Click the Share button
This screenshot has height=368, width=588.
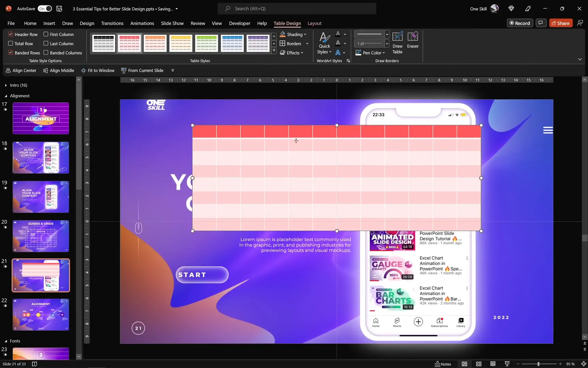tap(560, 23)
